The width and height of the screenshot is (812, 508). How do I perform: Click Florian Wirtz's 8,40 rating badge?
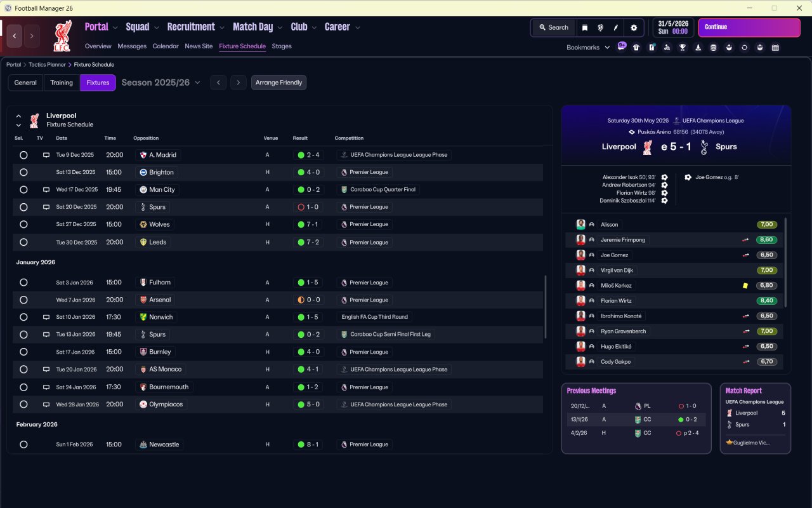pyautogui.click(x=766, y=301)
